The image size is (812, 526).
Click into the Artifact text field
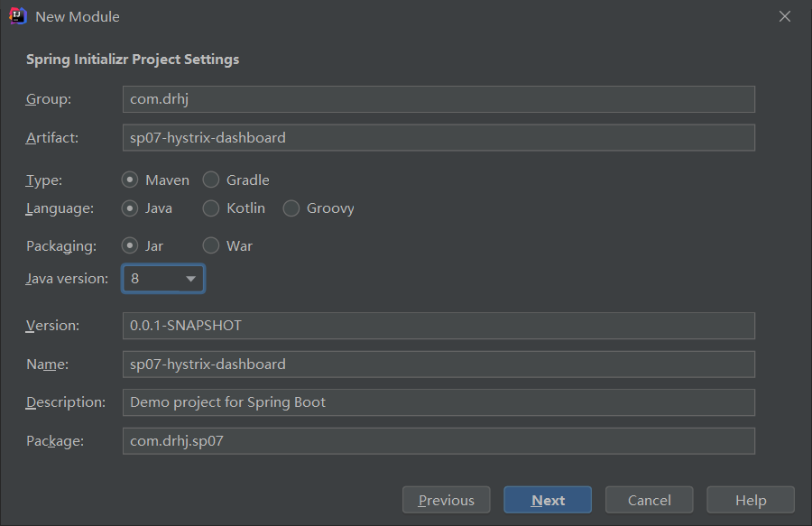pyautogui.click(x=438, y=138)
